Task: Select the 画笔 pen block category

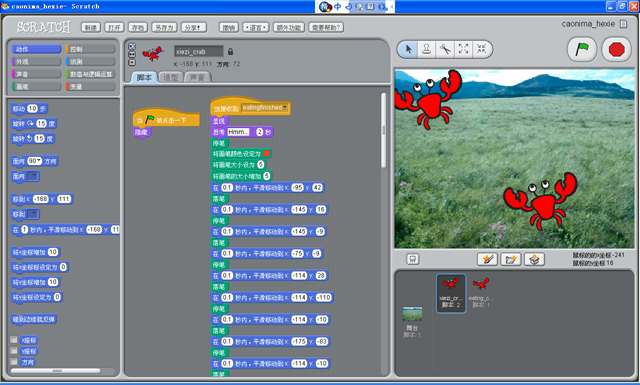Action: coord(36,87)
